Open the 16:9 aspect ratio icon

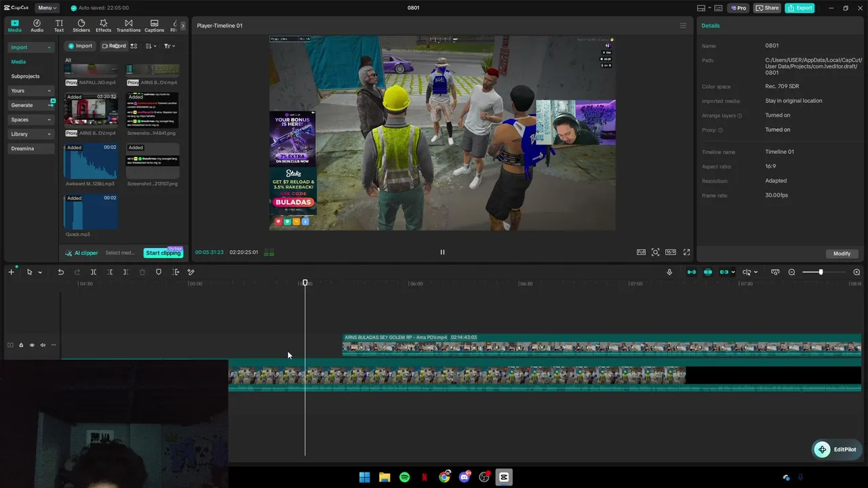[671, 252]
